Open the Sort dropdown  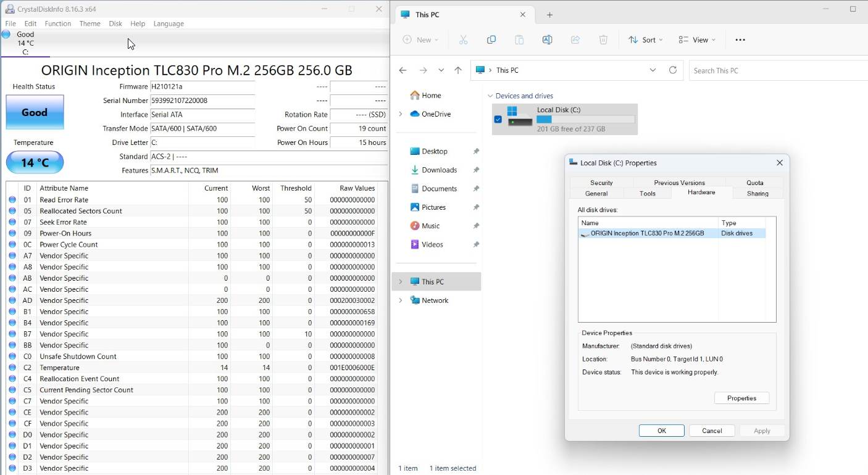(x=646, y=39)
